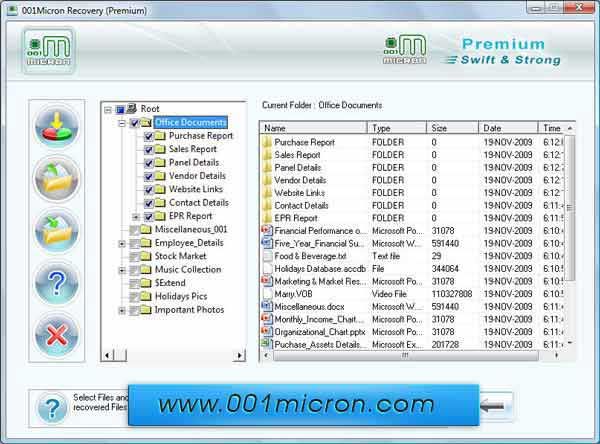Click the Word icon of Five_Year_Financial file
Image resolution: width=600 pixels, height=444 pixels.
point(267,243)
